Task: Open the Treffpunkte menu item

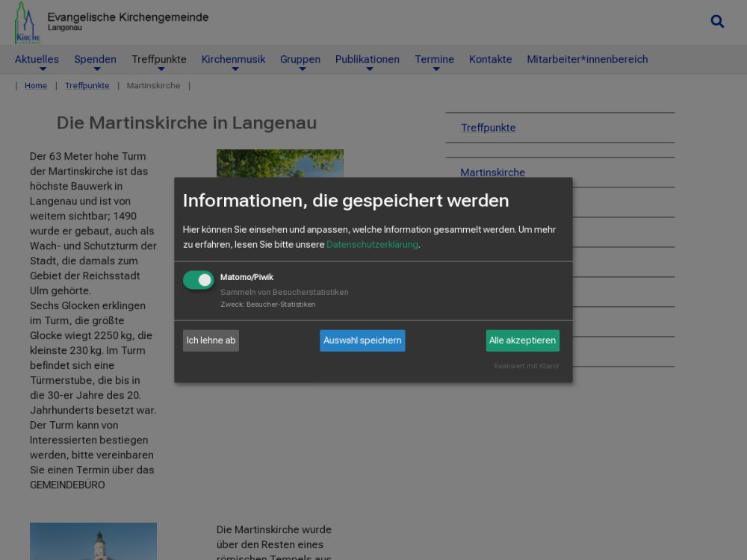Action: (x=159, y=59)
